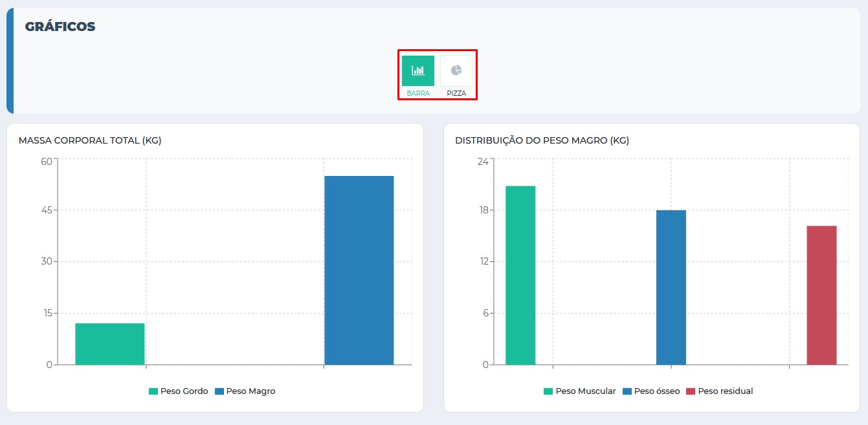Click the PIZZA label under the icon
Screen dimensions: 868x425
(x=456, y=93)
